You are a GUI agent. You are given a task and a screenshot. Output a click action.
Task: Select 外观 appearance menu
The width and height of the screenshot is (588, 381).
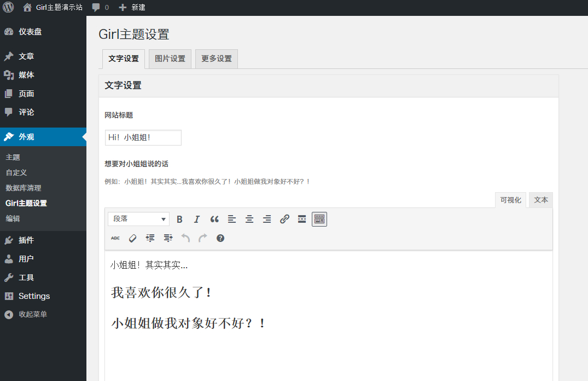[43, 137]
